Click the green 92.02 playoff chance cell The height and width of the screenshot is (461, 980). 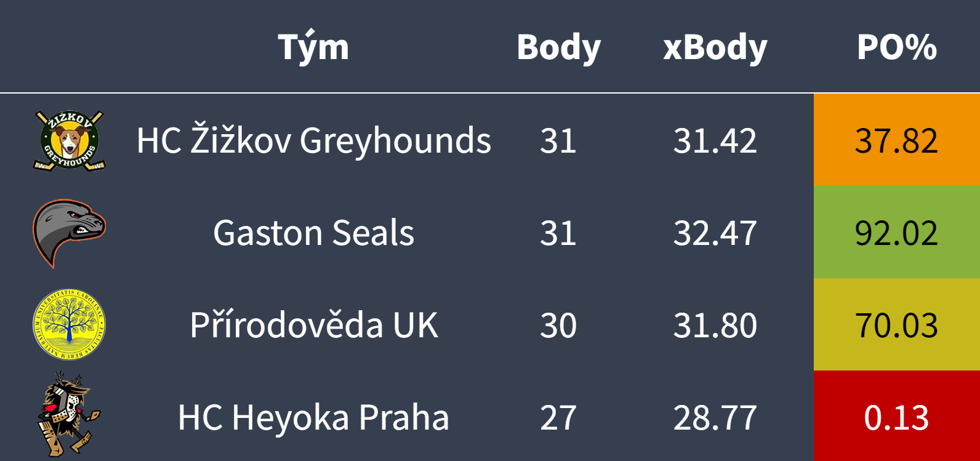pos(896,233)
